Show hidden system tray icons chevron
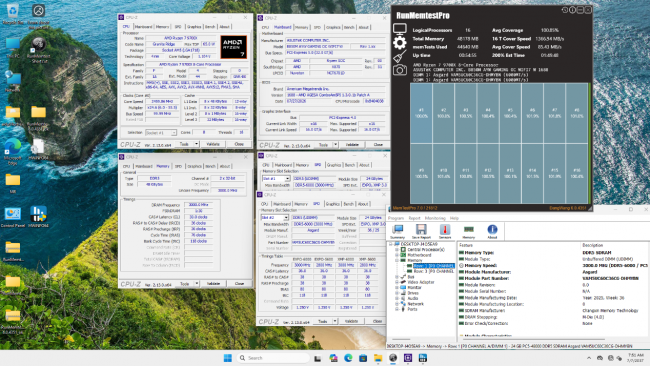This screenshot has height=366, width=650. pos(589,358)
